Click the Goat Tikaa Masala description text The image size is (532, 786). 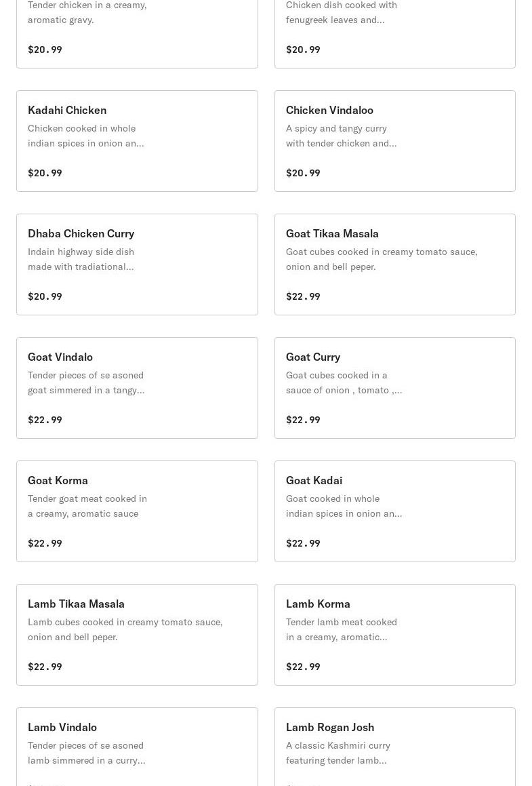point(381,259)
